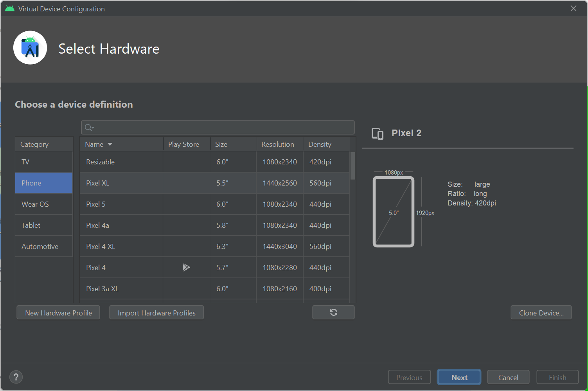Viewport: 588px width, 391px height.
Task: Click the 420dpi density cell in Resizable row
Action: 326,162
